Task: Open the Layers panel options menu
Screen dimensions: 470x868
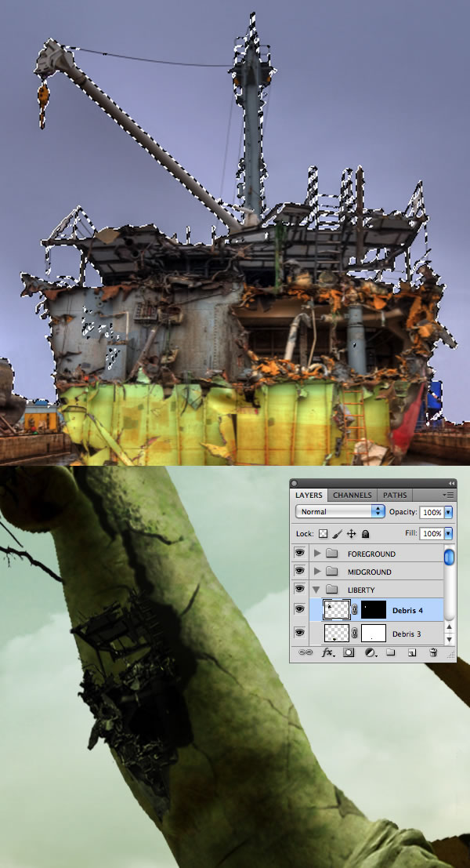Action: coord(448,495)
